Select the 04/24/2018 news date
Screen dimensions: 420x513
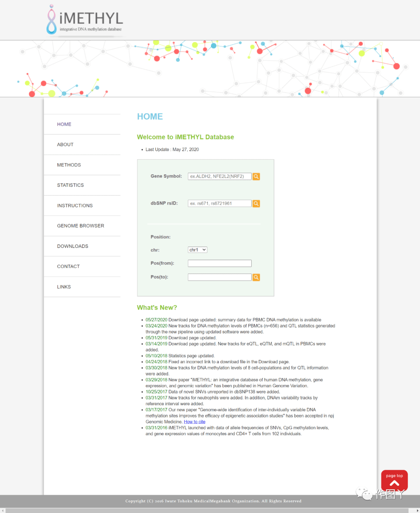click(156, 362)
